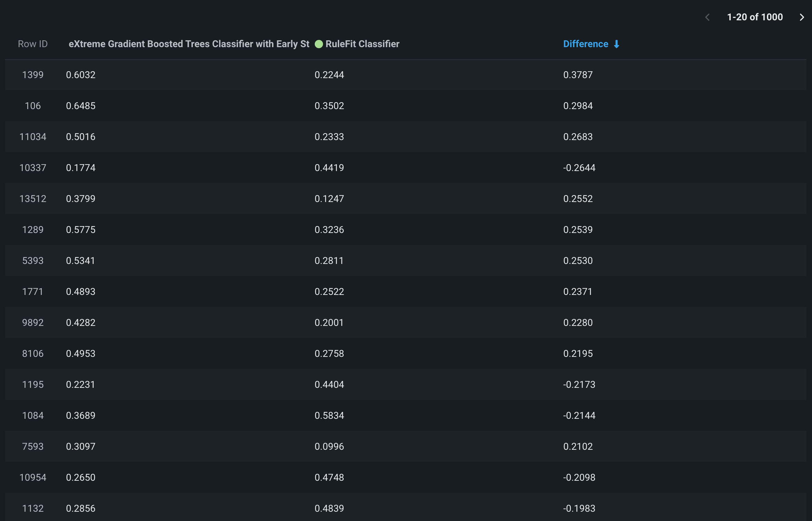Select row with ID 5393
The image size is (812, 521).
[x=33, y=260]
